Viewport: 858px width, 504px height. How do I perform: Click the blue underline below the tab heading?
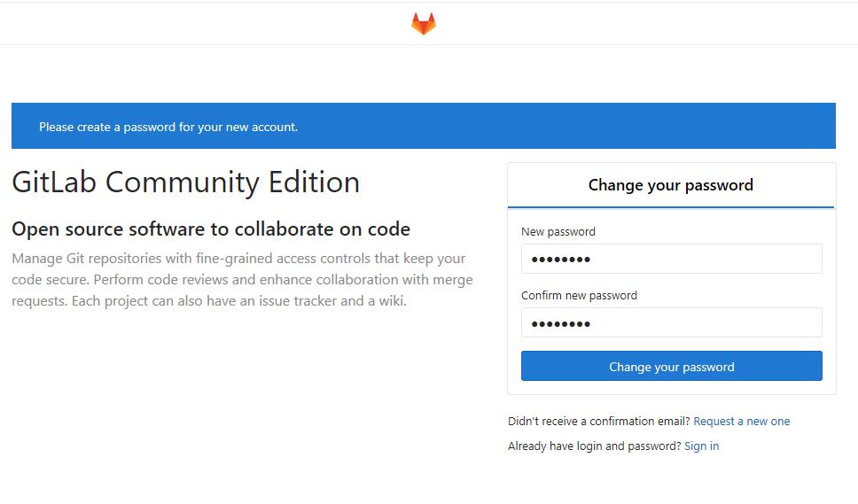671,207
